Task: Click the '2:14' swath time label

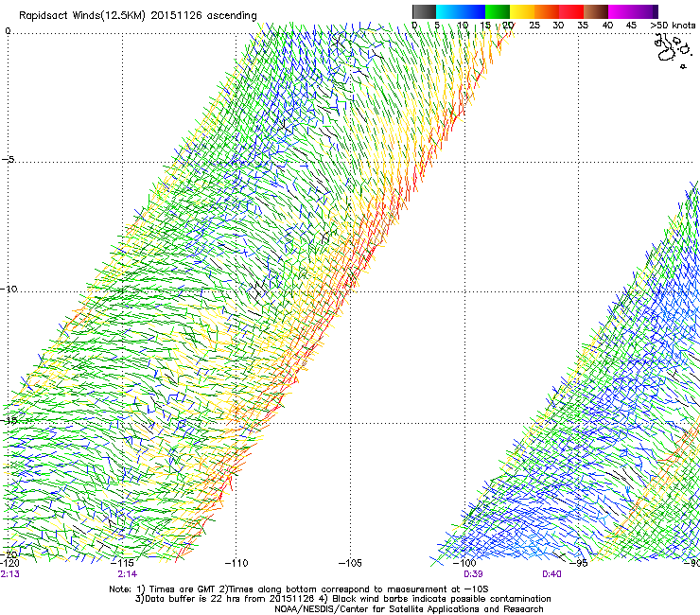Action: click(x=128, y=574)
